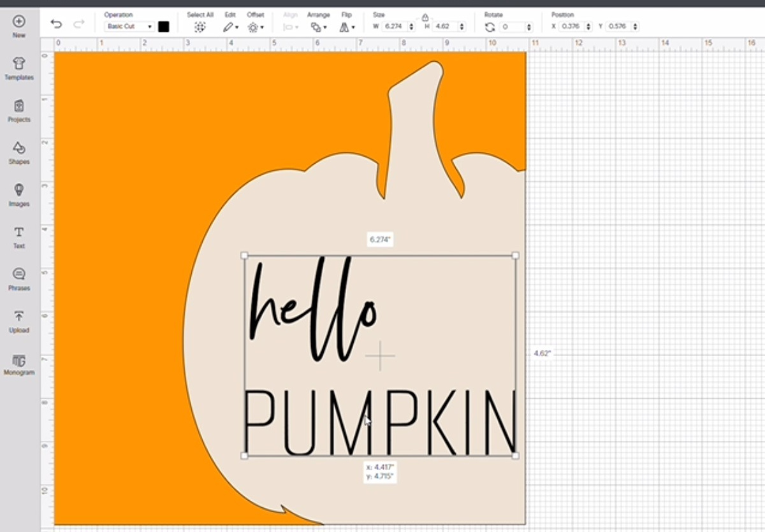
Task: Open the Phrases panel
Action: pos(19,278)
